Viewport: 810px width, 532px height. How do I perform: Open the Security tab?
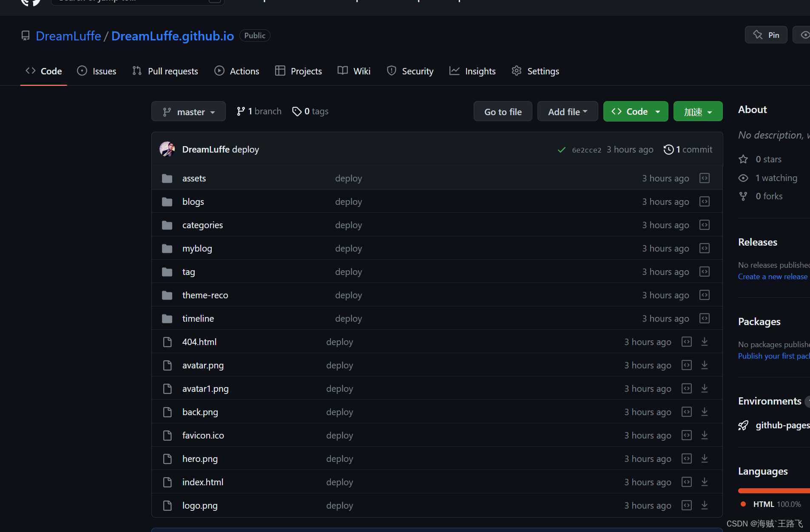click(410, 71)
